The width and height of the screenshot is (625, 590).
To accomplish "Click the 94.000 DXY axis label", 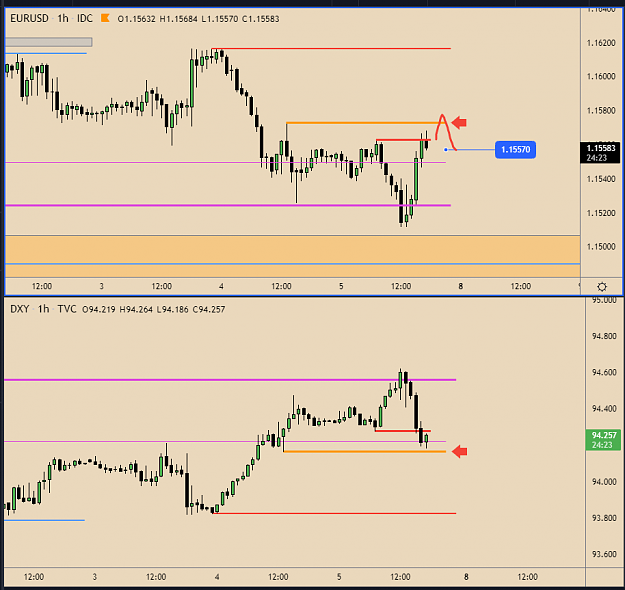I will (604, 482).
